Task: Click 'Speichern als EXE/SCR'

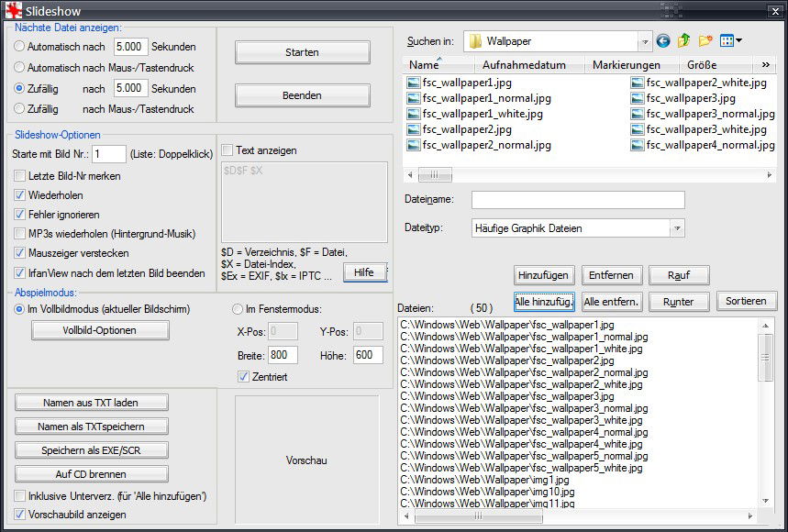Action: pyautogui.click(x=91, y=450)
